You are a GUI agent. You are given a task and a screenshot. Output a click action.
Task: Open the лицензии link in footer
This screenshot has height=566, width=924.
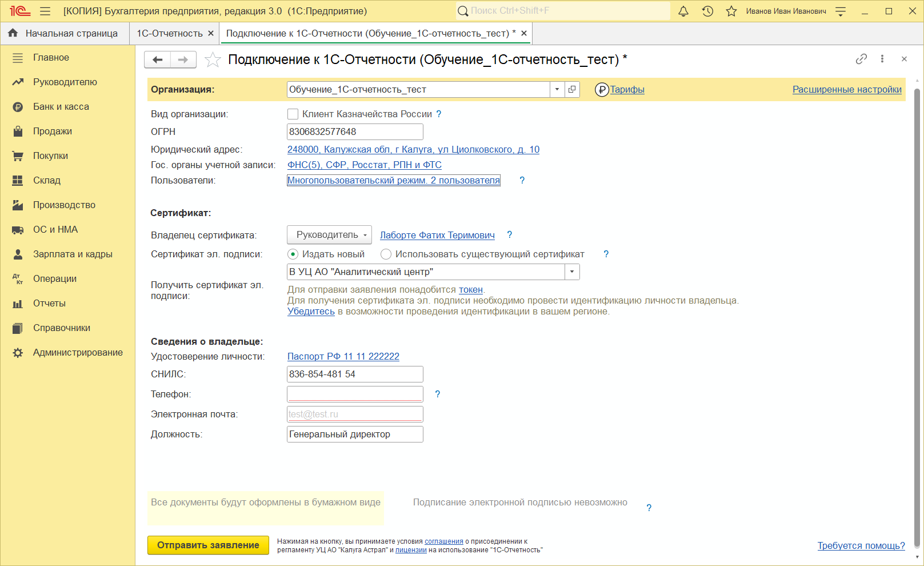(411, 550)
